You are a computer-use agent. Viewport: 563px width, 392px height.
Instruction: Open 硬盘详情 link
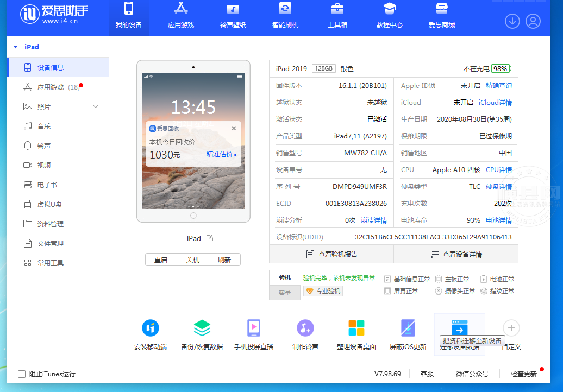(499, 186)
